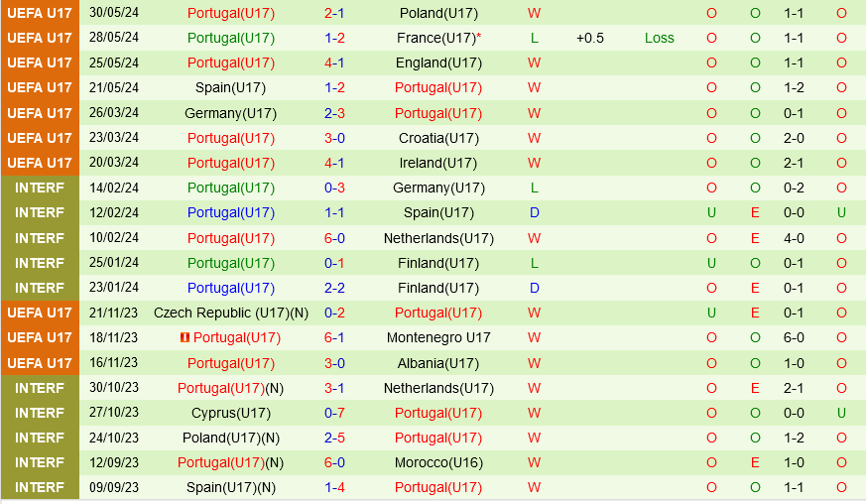This screenshot has height=504, width=866.
Task: Click red card icon beside Portugal(U17) vs Montenegro
Action: pyautogui.click(x=186, y=337)
